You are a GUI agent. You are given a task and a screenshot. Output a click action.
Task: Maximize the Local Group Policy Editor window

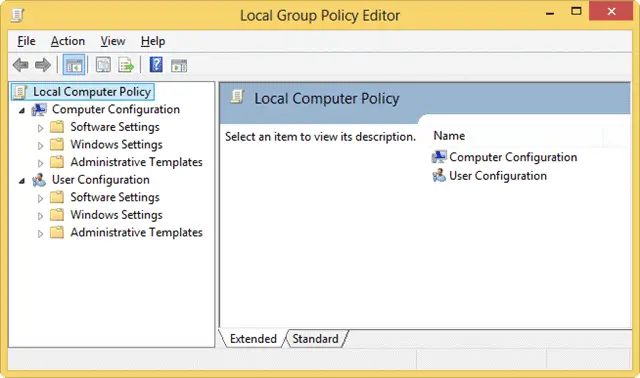tap(576, 11)
